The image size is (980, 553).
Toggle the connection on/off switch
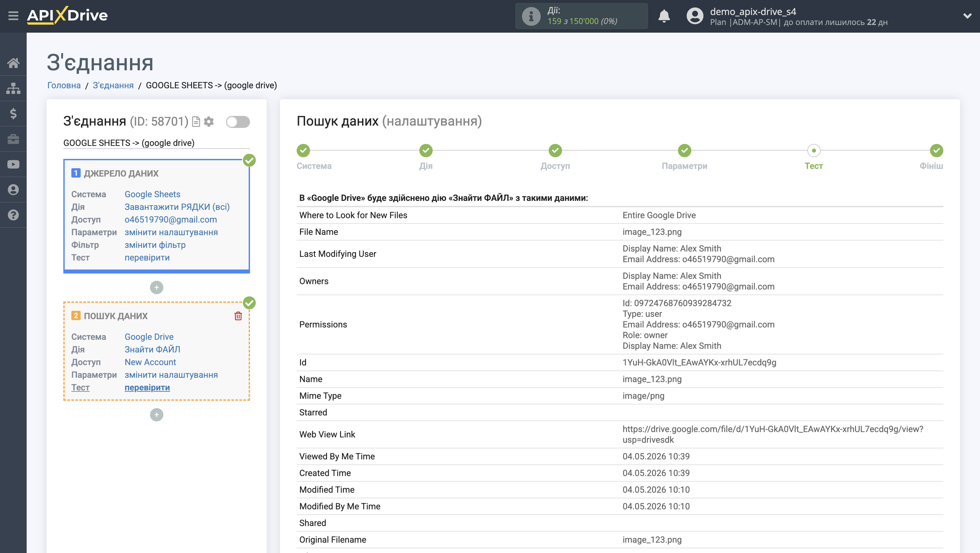(238, 122)
